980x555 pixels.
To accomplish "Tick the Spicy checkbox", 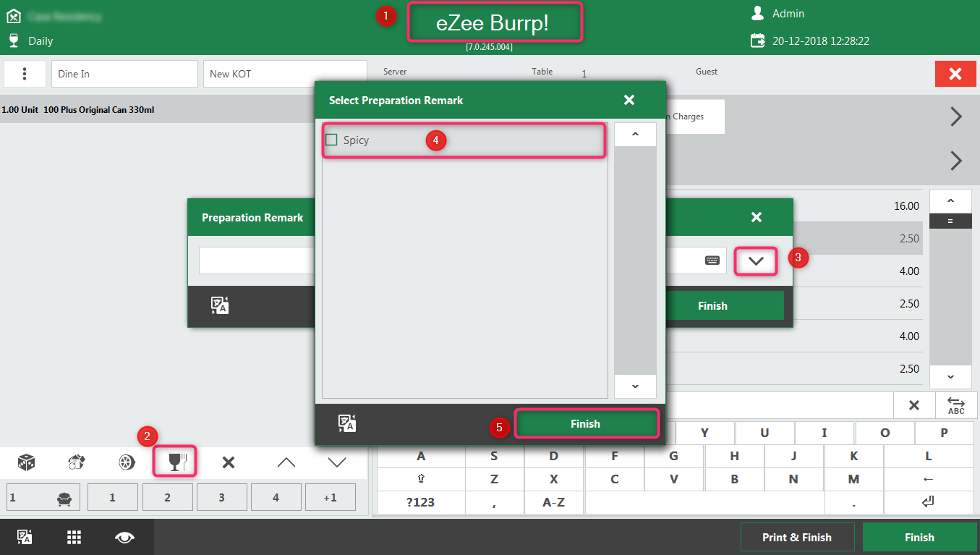I will (331, 140).
